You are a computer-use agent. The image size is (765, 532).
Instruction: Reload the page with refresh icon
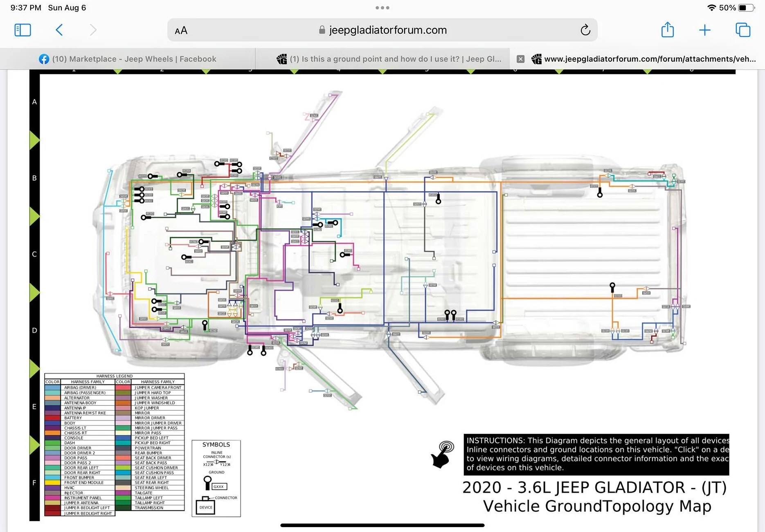[585, 30]
